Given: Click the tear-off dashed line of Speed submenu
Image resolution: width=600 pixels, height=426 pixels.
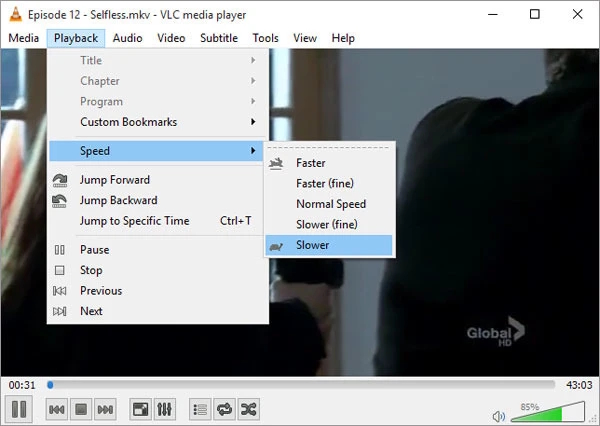Looking at the screenshot, I should pos(329,147).
